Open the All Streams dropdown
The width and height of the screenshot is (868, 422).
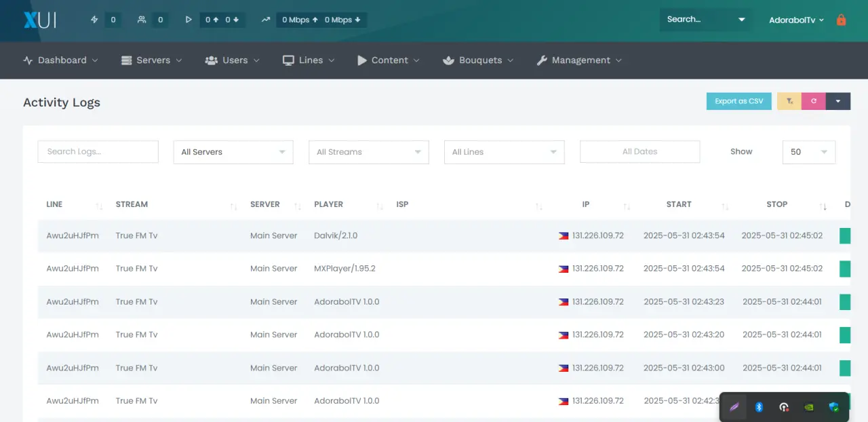click(x=369, y=152)
